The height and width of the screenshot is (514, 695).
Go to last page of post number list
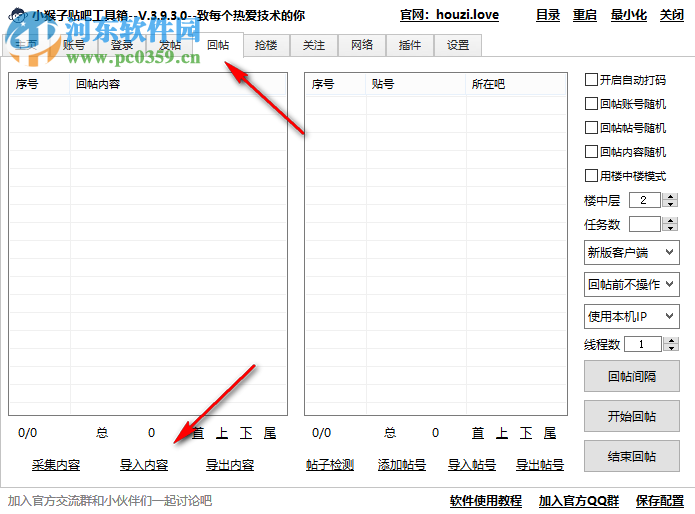pyautogui.click(x=550, y=433)
